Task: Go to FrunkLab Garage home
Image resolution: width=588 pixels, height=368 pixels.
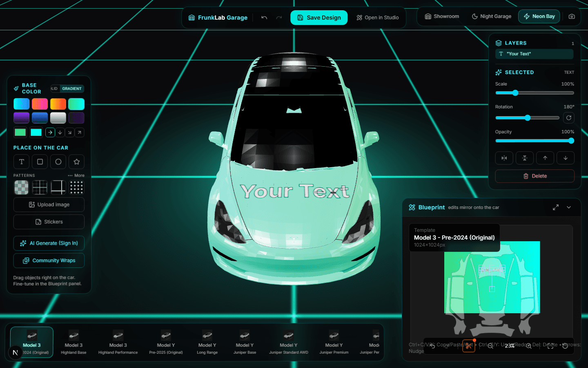Action: pyautogui.click(x=218, y=18)
